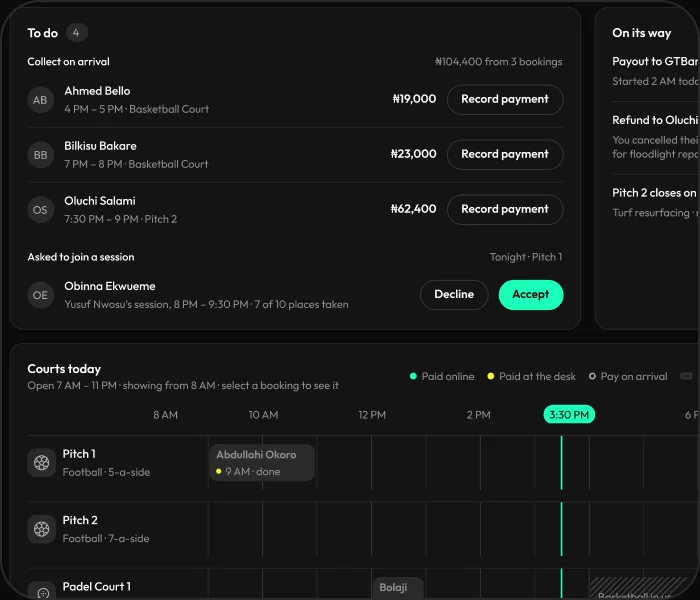Click the ₦23,000 amount
Viewport: 700px width, 600px height.
point(413,154)
